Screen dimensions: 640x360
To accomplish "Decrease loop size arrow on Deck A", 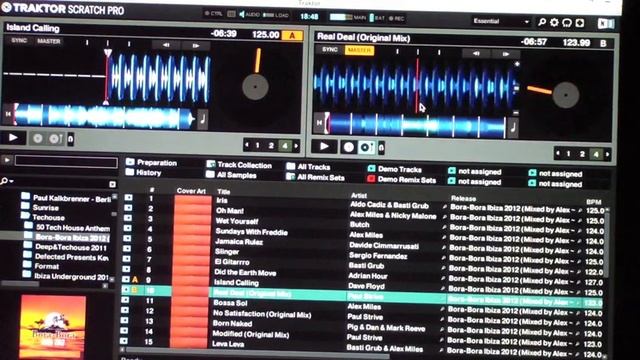I will 247,144.
